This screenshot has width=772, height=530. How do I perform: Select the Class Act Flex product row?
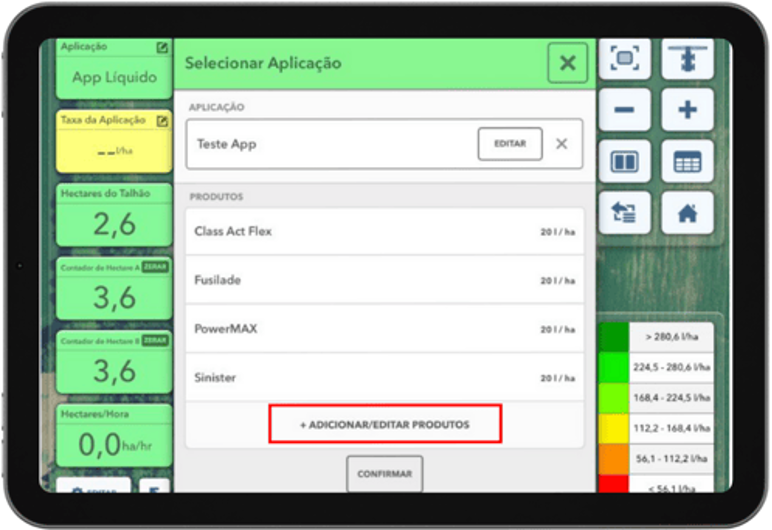(x=384, y=232)
